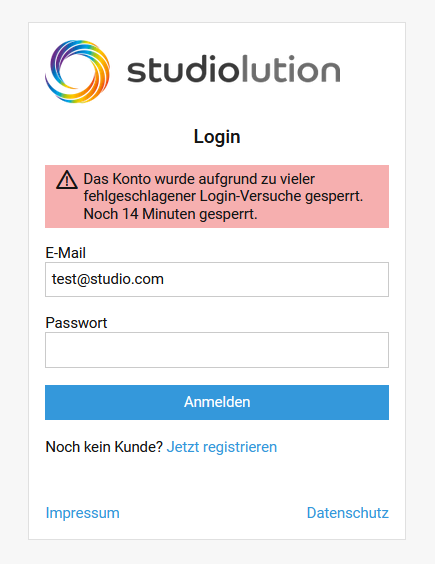Click the warning triangle icon
This screenshot has width=435, height=564.
tap(67, 180)
